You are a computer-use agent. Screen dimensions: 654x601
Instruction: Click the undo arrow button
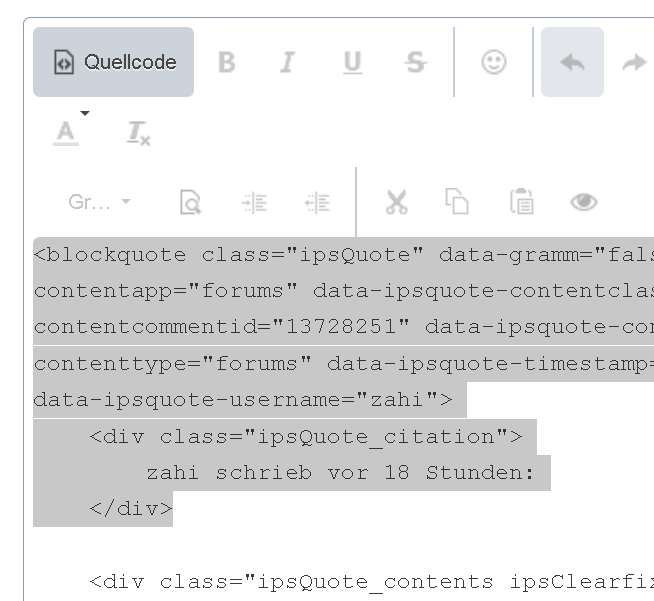coord(572,62)
